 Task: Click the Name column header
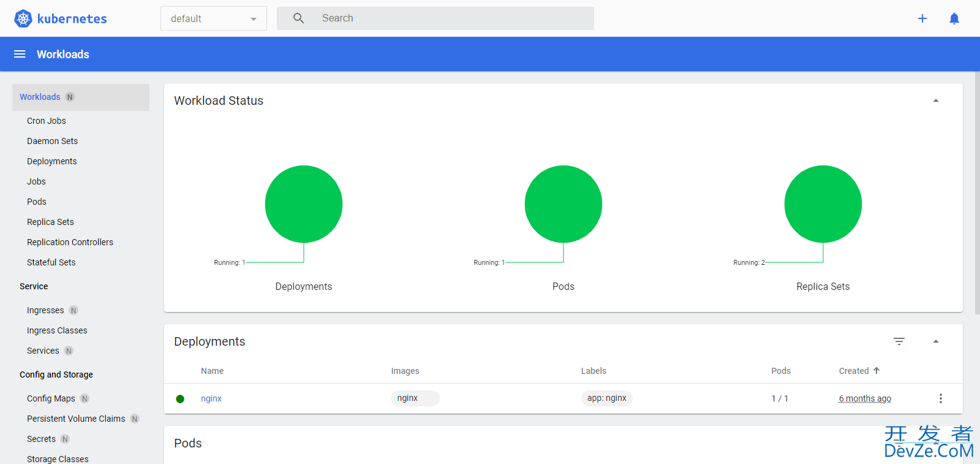point(212,371)
